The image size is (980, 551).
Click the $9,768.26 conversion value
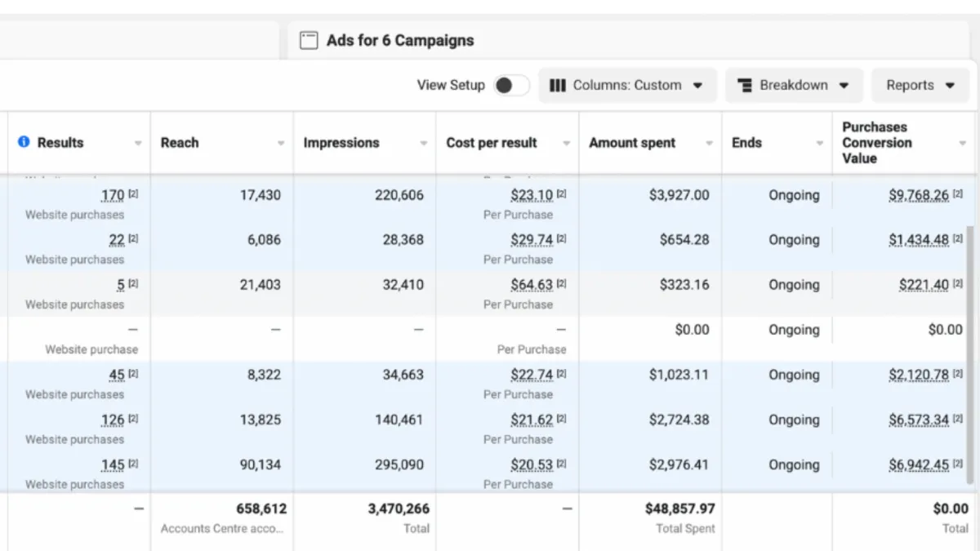(919, 195)
